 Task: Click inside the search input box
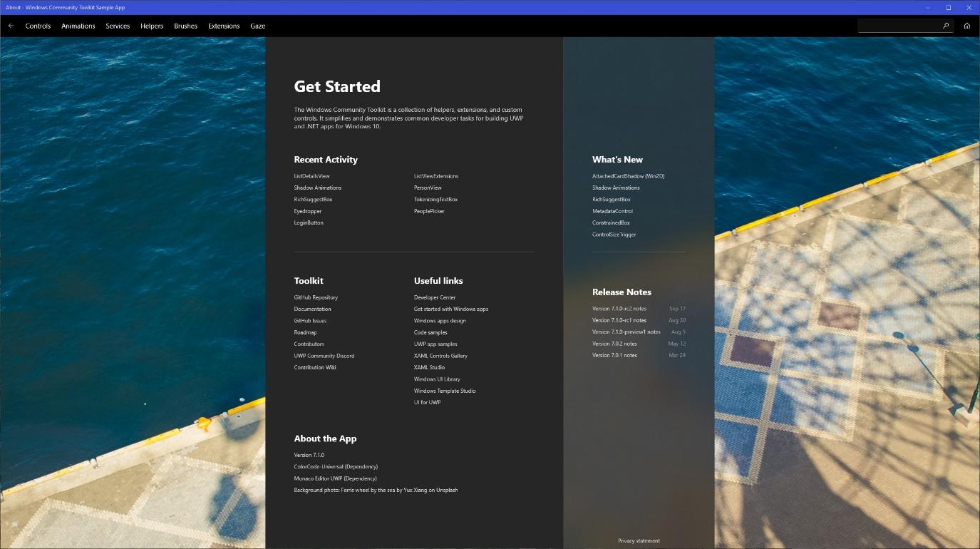(x=898, y=26)
